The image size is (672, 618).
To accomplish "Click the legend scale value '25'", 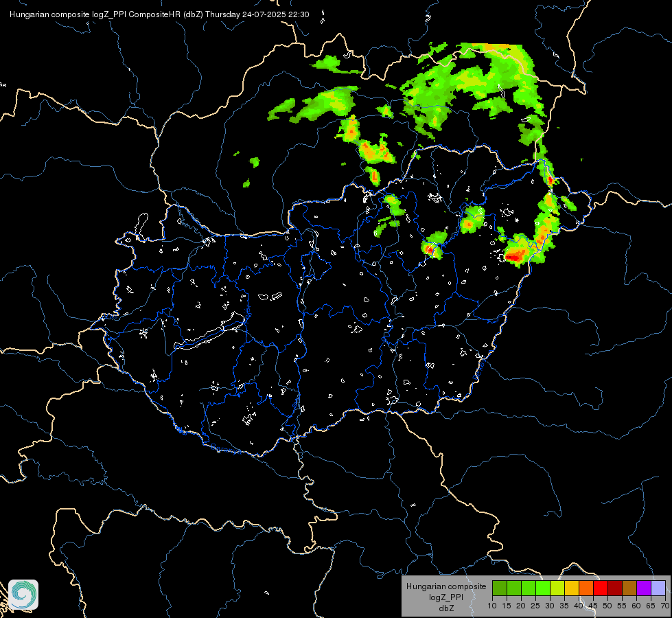I will pos(535,606).
